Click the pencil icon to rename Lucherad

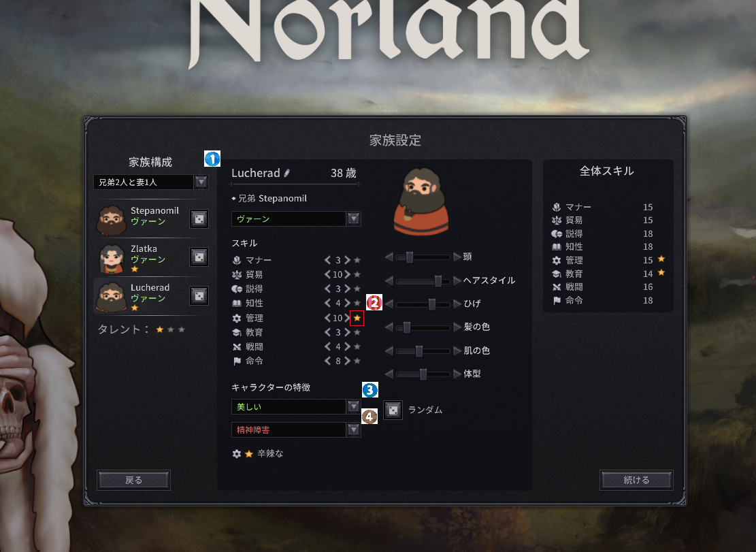click(x=287, y=173)
